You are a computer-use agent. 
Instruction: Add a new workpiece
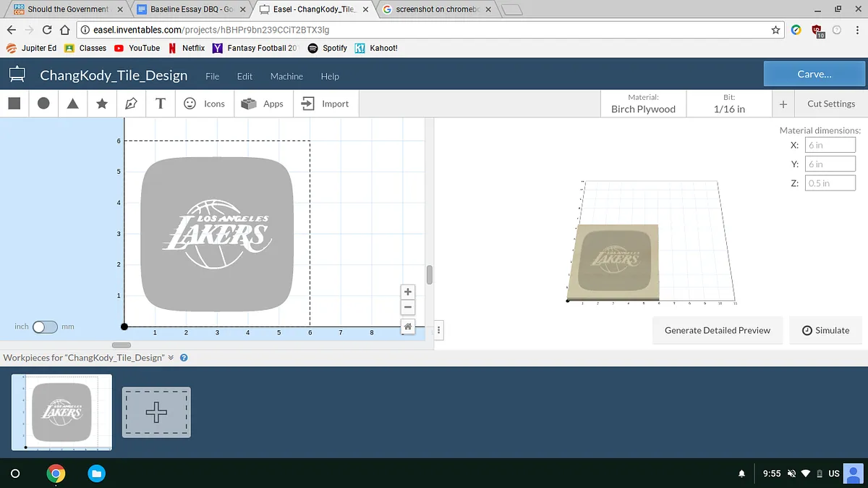(x=156, y=412)
